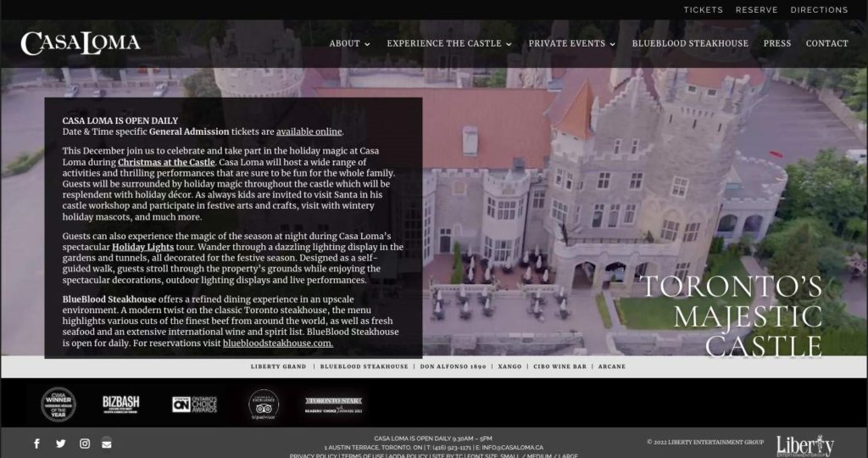Open the Contact page
This screenshot has height=458, width=868.
point(827,43)
